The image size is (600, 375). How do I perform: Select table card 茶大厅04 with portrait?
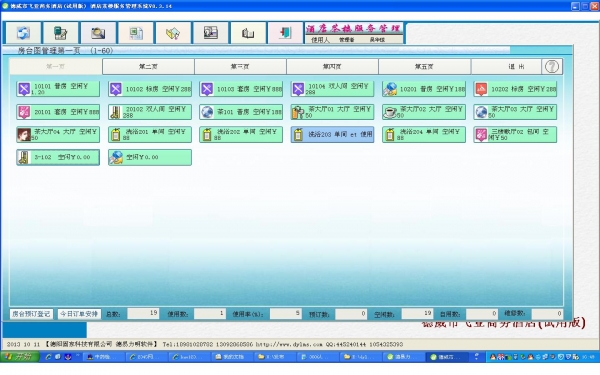(x=58, y=134)
